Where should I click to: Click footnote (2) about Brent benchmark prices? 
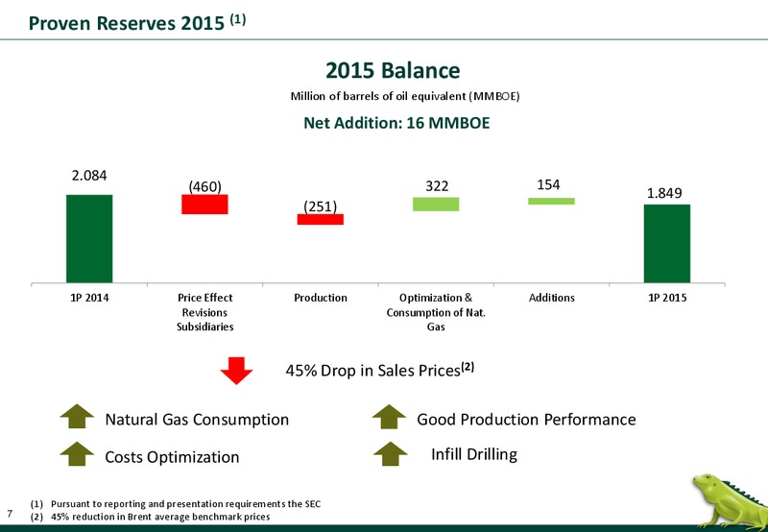[x=150, y=517]
